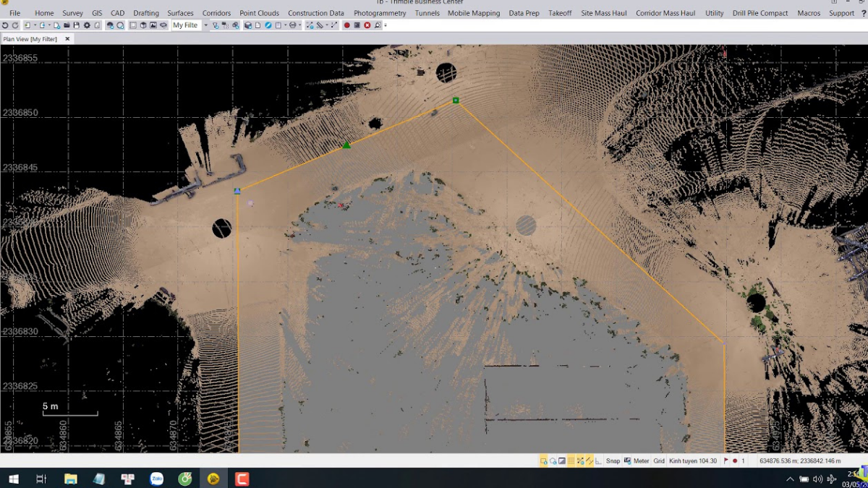Screen dimensions: 868x488
Task: Click the blue globe icon in toolbar
Action: click(268, 25)
